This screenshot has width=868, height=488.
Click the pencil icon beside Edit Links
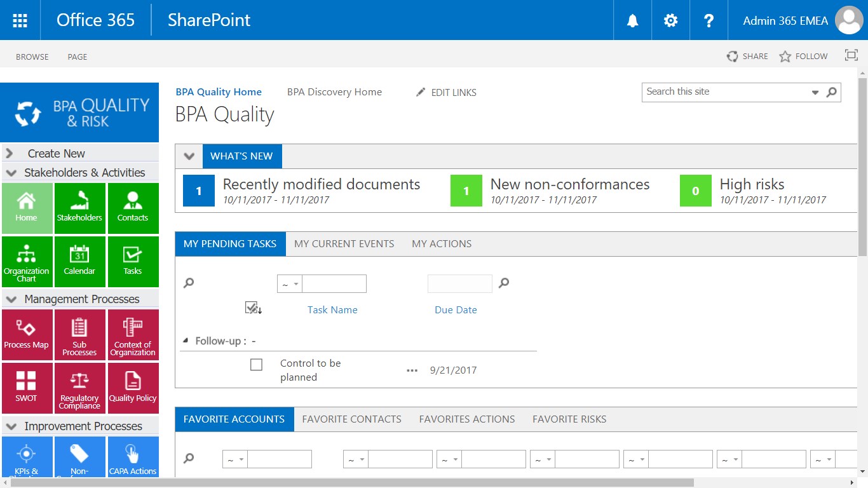coord(421,92)
